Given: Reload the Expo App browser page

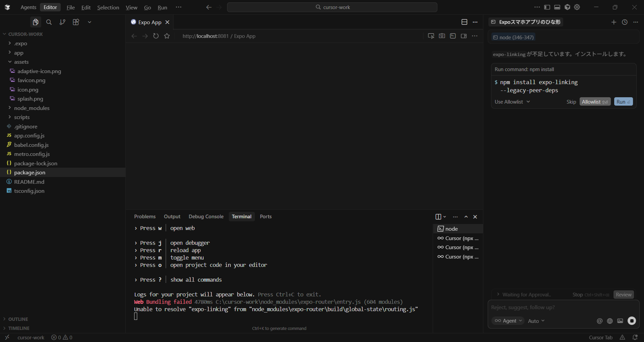Looking at the screenshot, I should 156,36.
